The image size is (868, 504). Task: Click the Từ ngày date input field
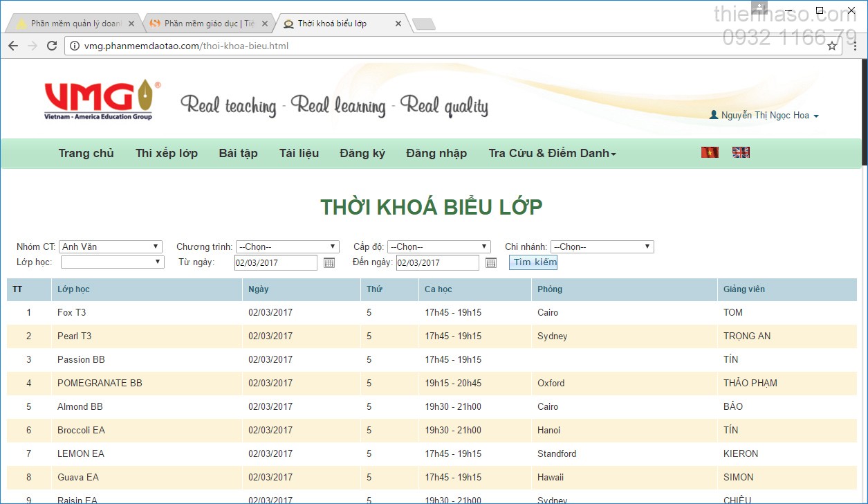click(275, 262)
